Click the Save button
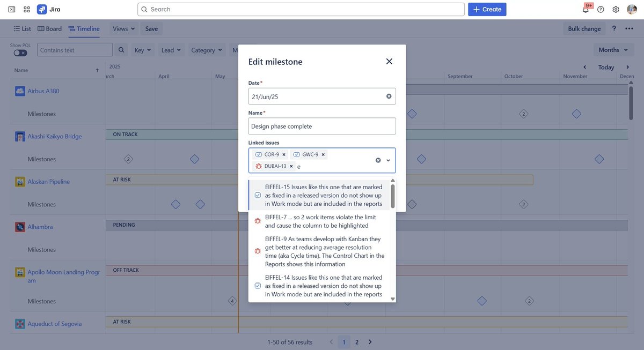 tap(151, 28)
